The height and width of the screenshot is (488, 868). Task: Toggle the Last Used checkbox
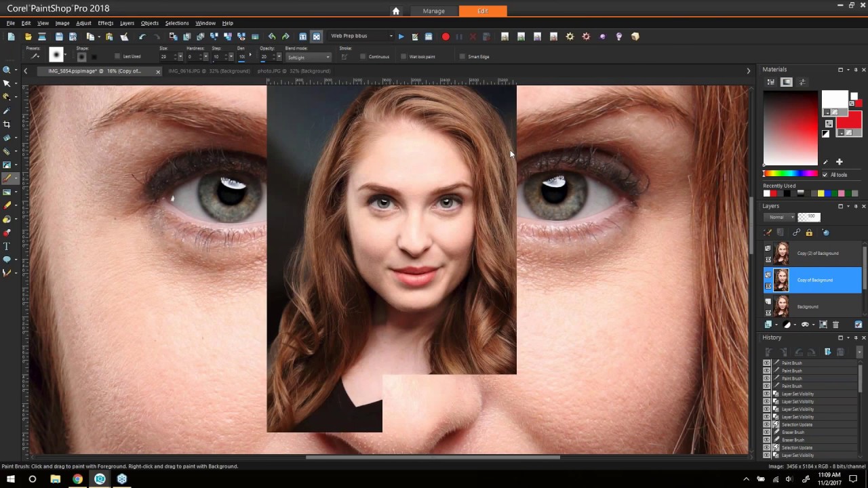117,56
